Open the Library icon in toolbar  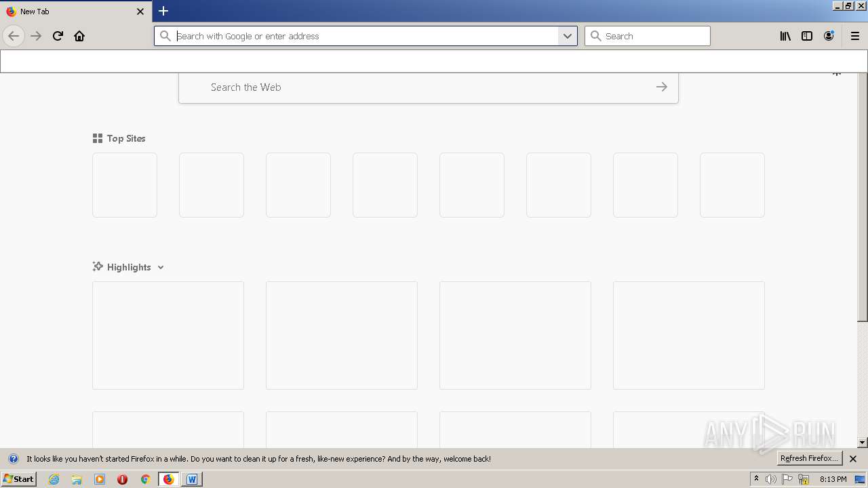click(785, 36)
